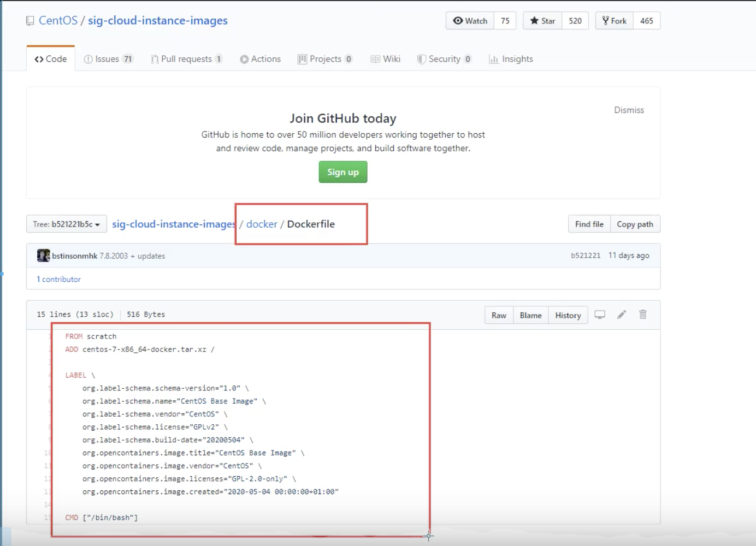Click the Find file button
The height and width of the screenshot is (546, 756).
[589, 224]
